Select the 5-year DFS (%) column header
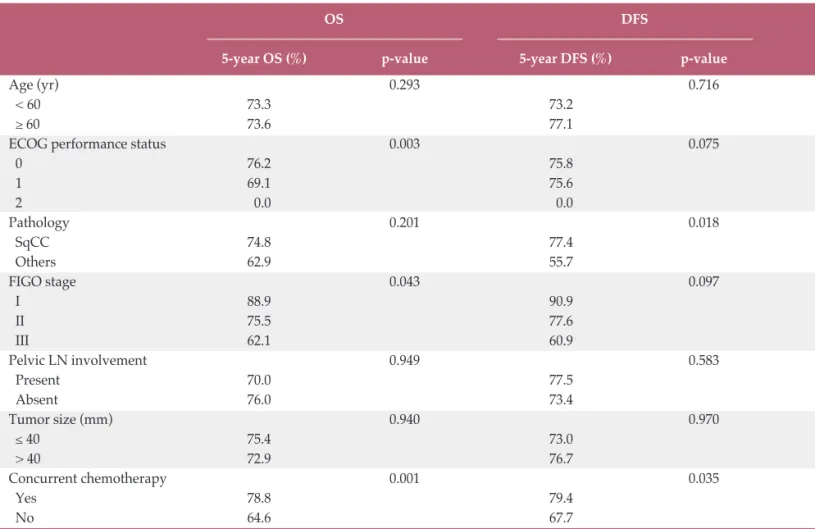The width and height of the screenshot is (815, 529). (x=565, y=58)
